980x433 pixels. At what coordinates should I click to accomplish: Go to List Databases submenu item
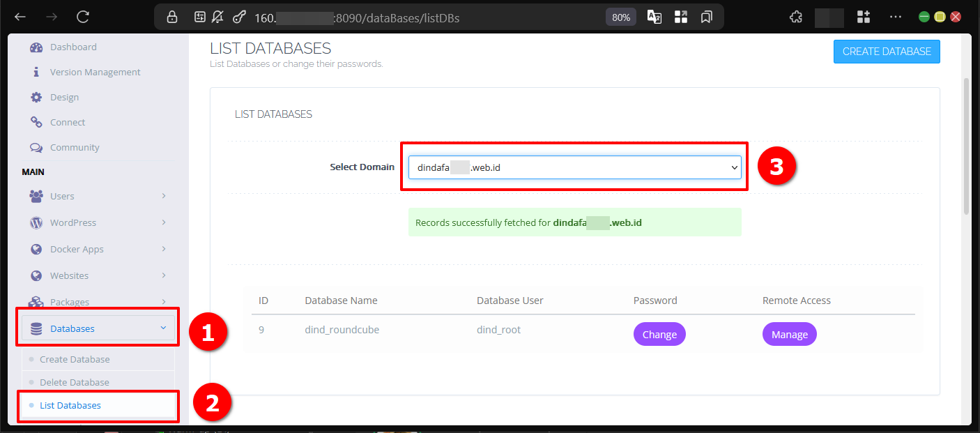[x=70, y=406]
